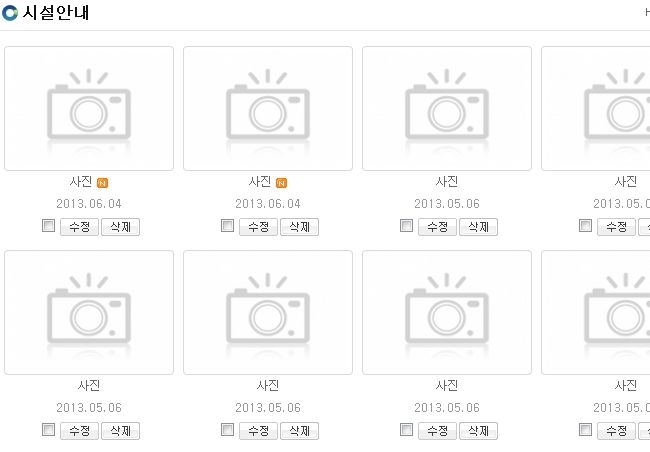The width and height of the screenshot is (650, 452).
Task: Open the second camera thumbnail dated 2013.06.04
Action: point(268,108)
